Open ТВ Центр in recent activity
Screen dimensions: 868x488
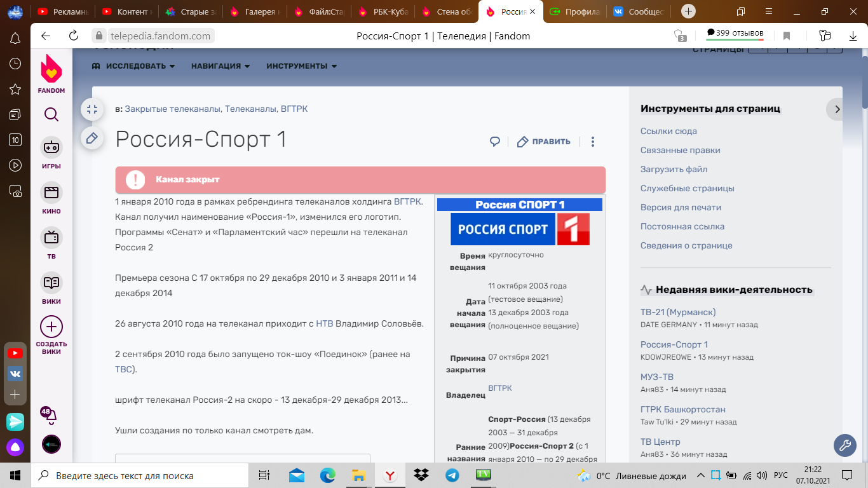tap(660, 442)
